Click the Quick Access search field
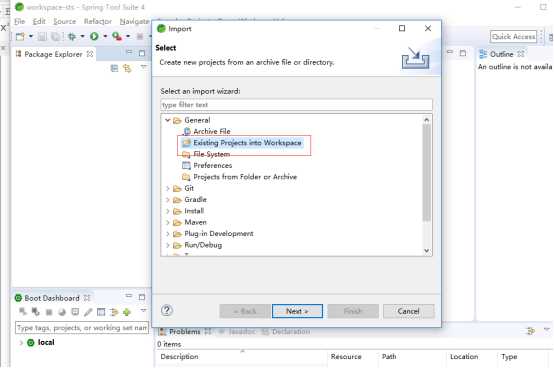 tap(513, 36)
